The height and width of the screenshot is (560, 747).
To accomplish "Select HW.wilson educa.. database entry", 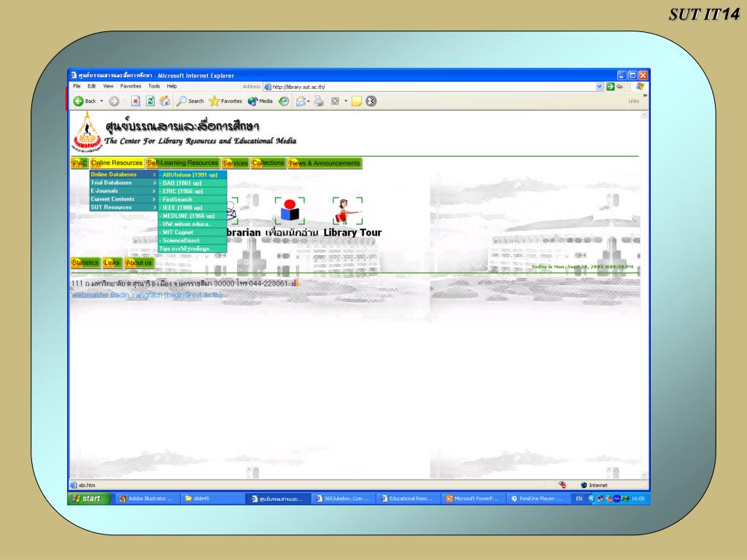I will 193,224.
